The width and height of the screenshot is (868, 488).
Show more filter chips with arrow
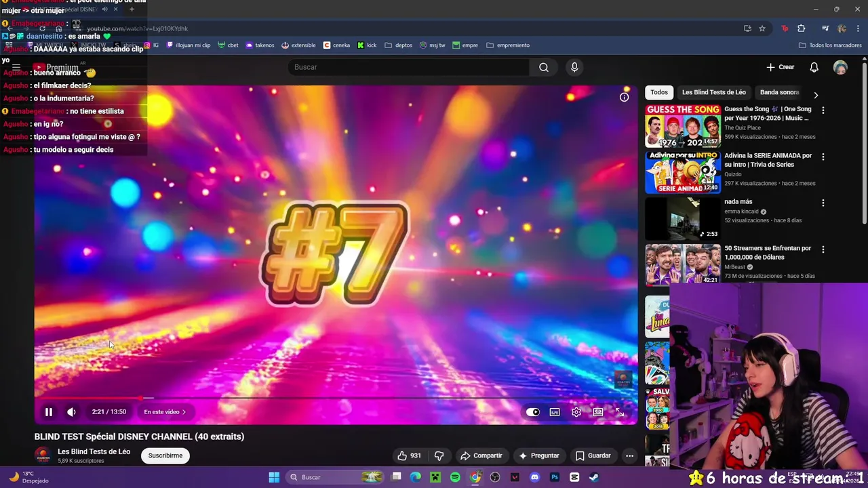[816, 95]
